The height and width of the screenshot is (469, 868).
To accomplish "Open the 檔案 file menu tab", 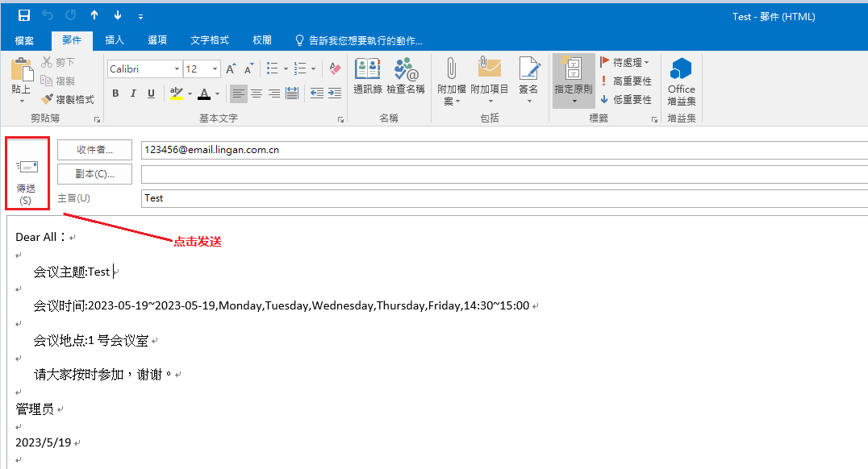I will coord(24,40).
